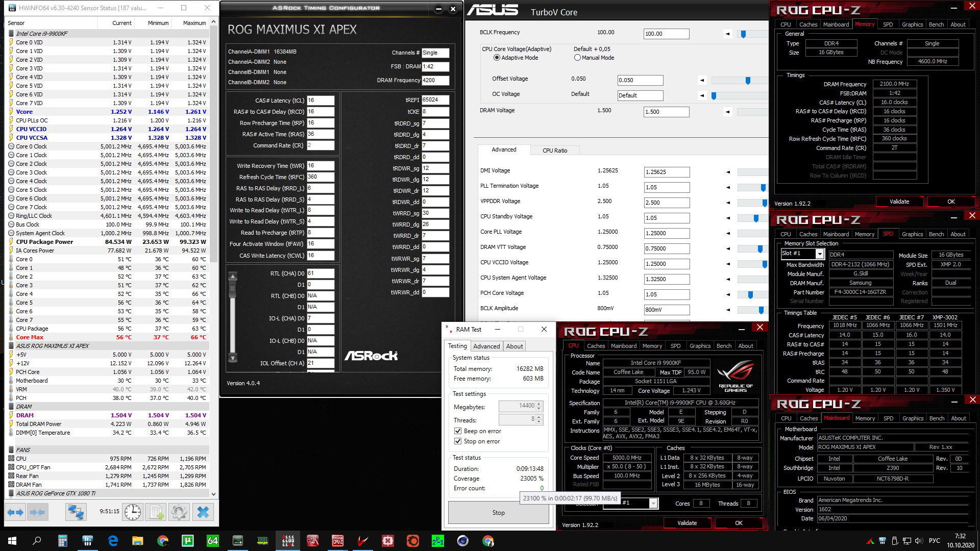Open Advanced tab in RAM Test

[486, 346]
